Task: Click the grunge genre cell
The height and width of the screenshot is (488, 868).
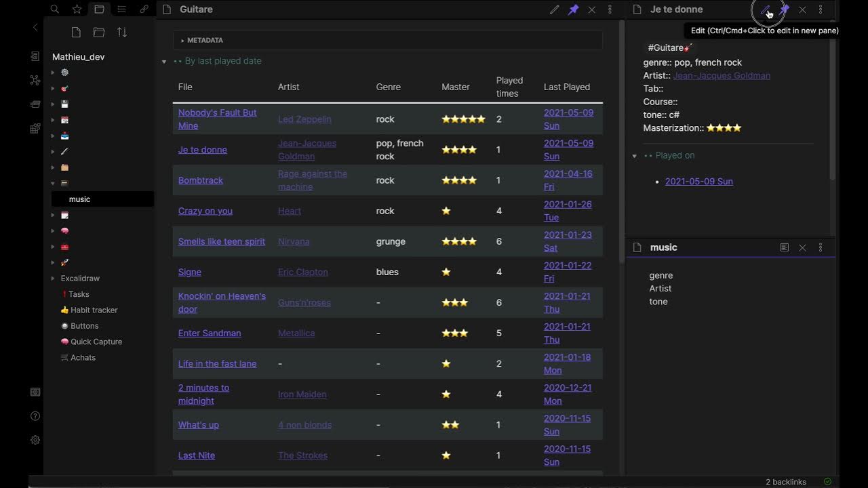Action: 391,241
